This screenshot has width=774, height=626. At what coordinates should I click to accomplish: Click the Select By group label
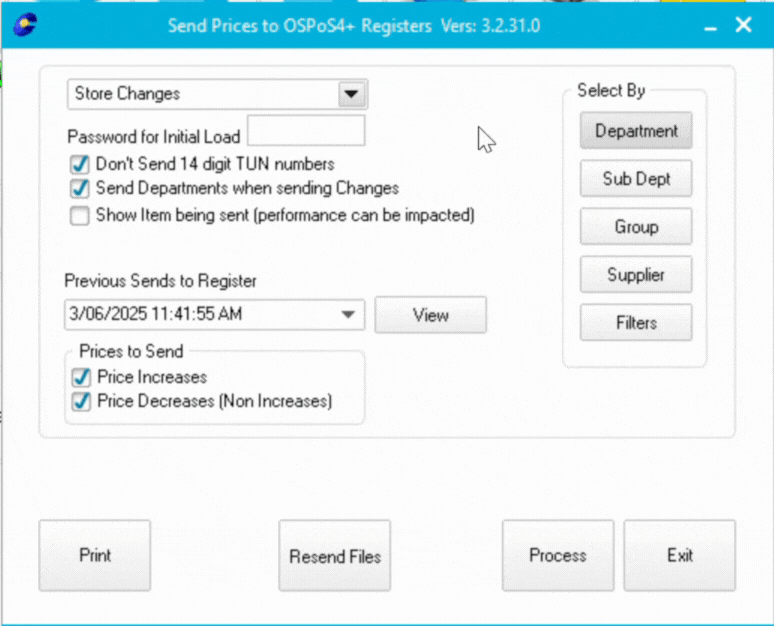611,90
